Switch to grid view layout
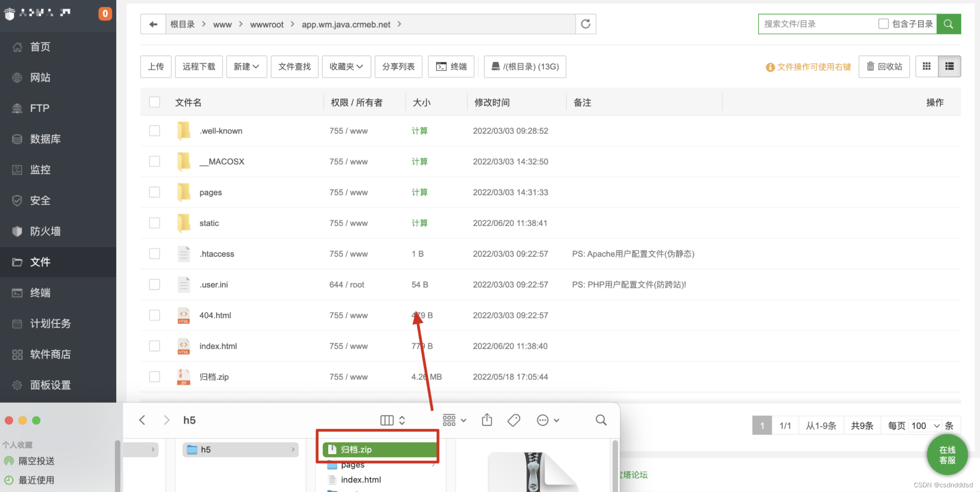Image resolution: width=980 pixels, height=492 pixels. pos(927,67)
